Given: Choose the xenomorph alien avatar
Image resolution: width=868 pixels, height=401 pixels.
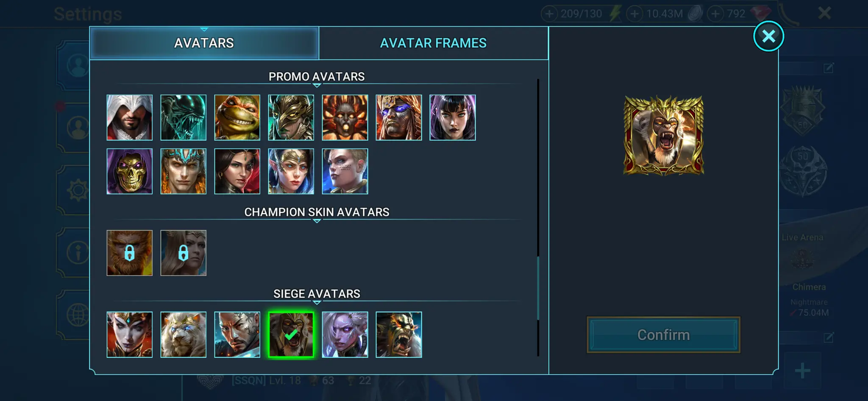Looking at the screenshot, I should tap(183, 117).
